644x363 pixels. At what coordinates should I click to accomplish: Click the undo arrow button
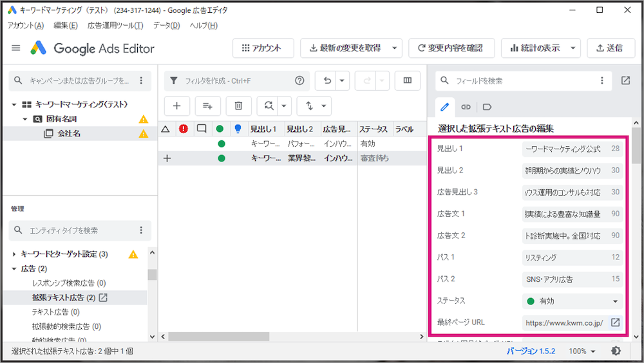(327, 80)
